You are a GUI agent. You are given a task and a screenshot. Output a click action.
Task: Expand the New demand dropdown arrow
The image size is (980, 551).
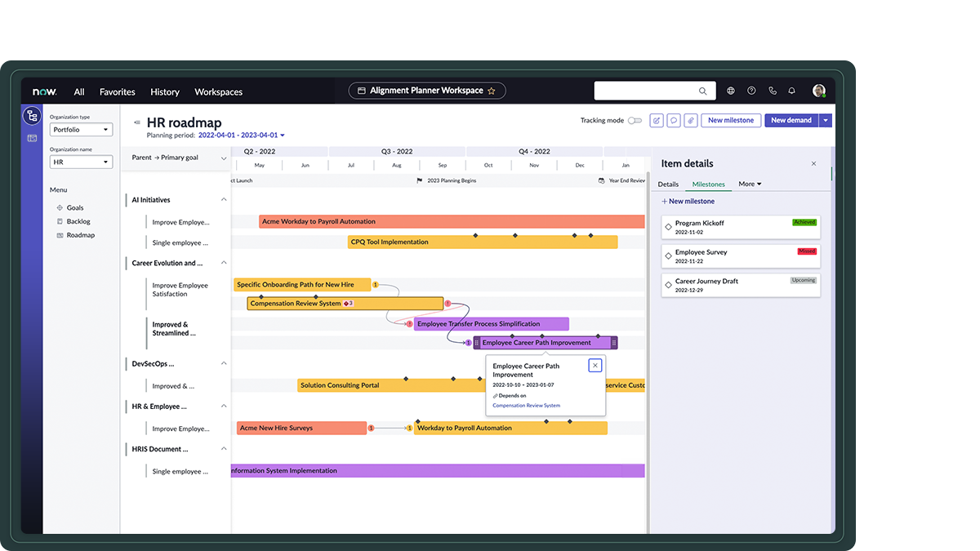(826, 121)
